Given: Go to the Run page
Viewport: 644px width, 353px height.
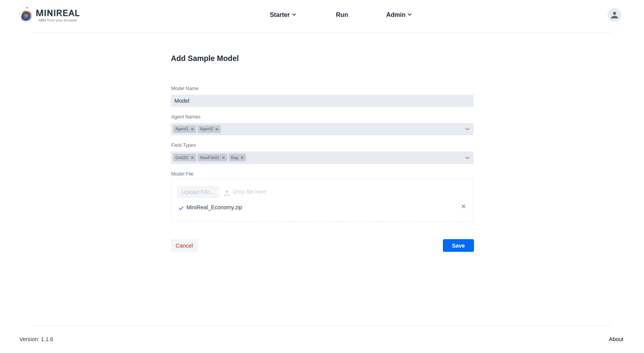Looking at the screenshot, I should [x=342, y=15].
